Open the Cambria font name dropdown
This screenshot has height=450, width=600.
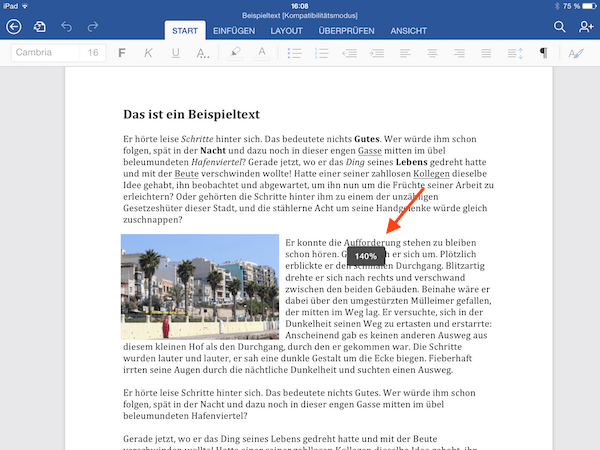coord(44,52)
